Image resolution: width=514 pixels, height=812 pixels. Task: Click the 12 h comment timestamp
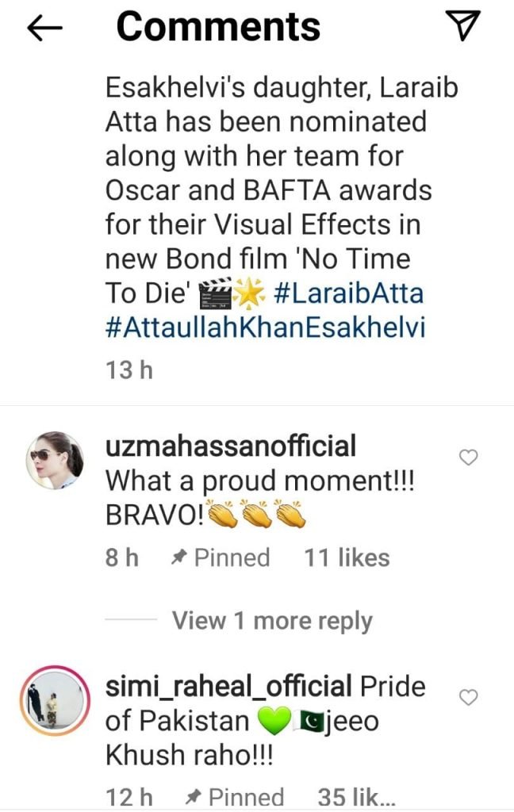click(x=128, y=797)
